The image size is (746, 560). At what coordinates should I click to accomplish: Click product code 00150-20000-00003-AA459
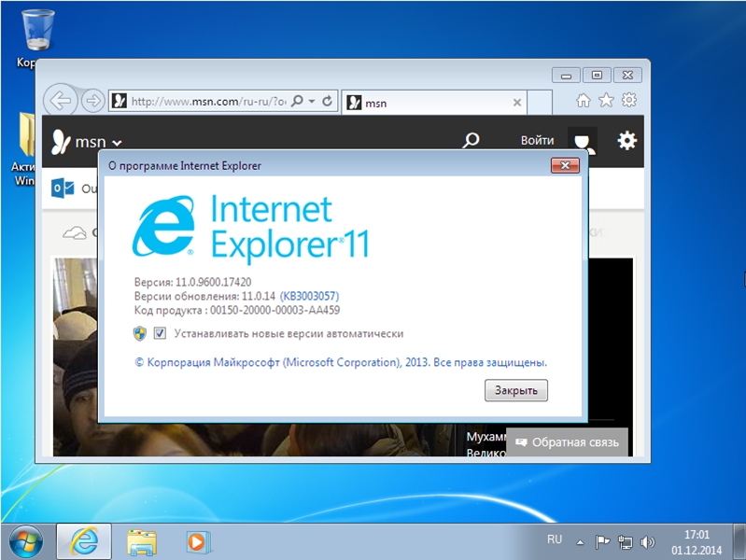(x=275, y=311)
